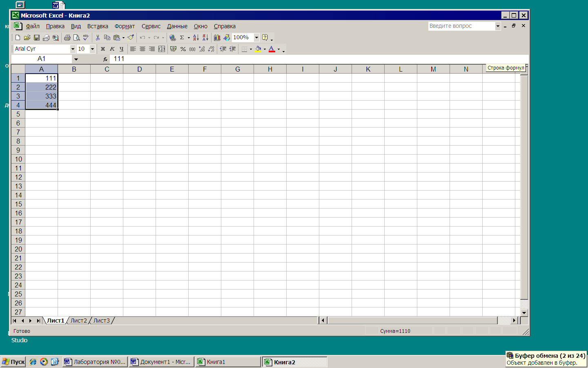Viewport: 588px width, 368px height.
Task: Expand the font color palette arrow
Action: point(278,49)
